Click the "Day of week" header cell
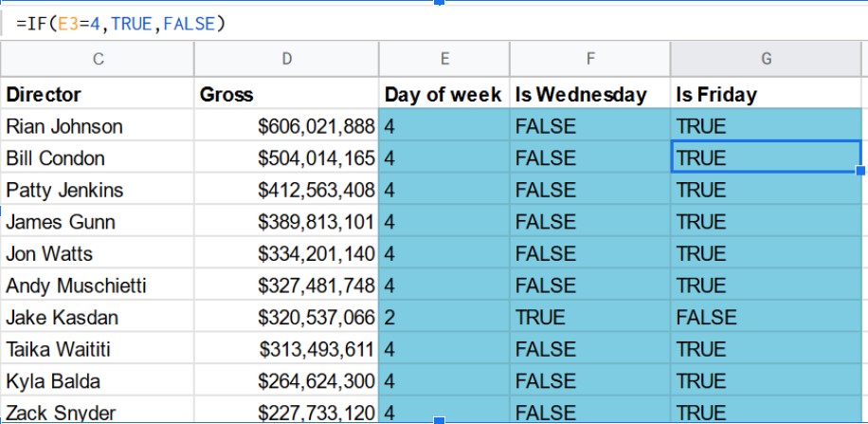Viewport: 868px width, 424px height. pos(443,95)
